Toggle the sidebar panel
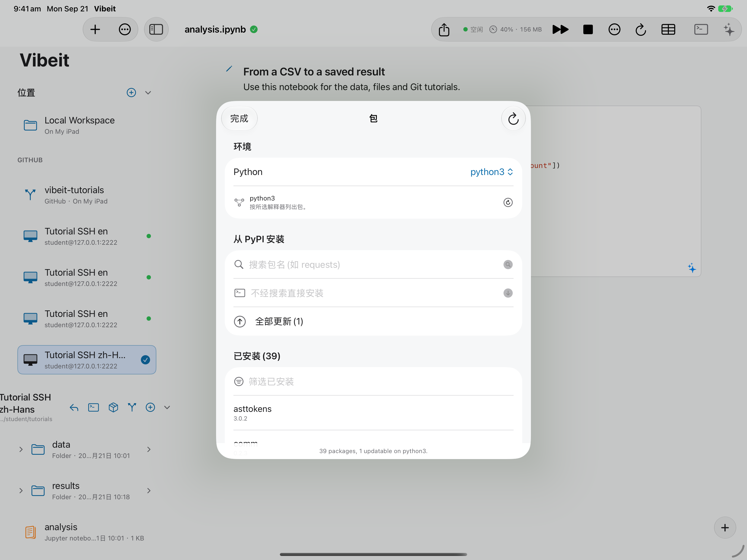This screenshot has width=747, height=560. pyautogui.click(x=156, y=29)
